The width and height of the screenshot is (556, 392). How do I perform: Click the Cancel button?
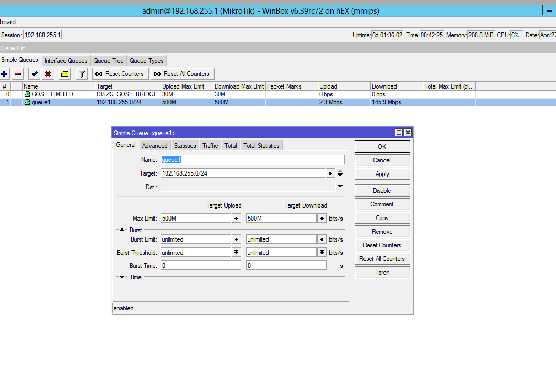tap(382, 160)
